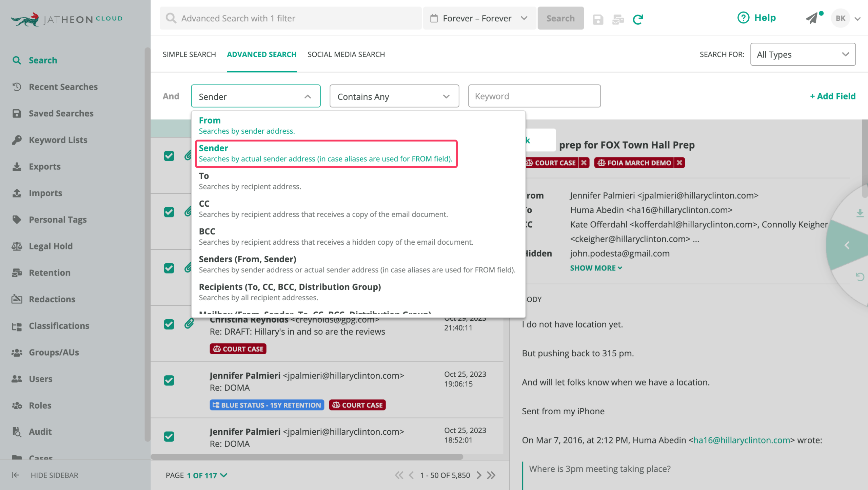
Task: Open the All Types search-for dropdown
Action: [803, 54]
